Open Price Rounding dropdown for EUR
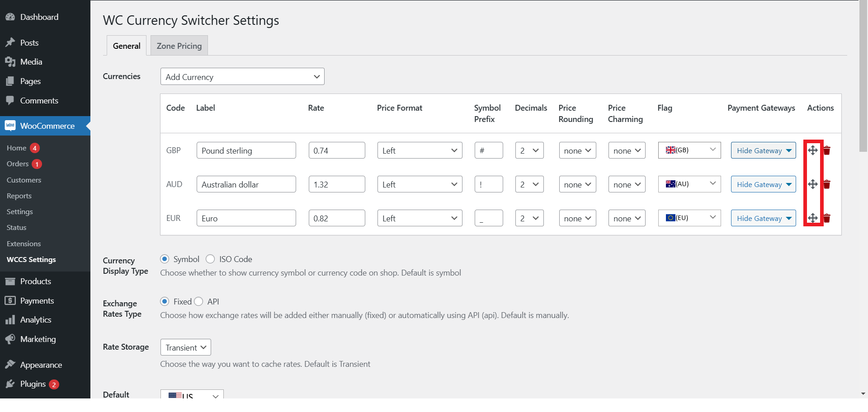868x412 pixels. (x=577, y=218)
